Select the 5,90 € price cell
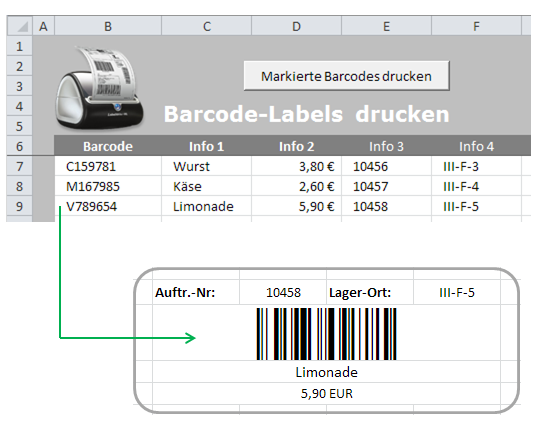This screenshot has height=431, width=538. [296, 206]
